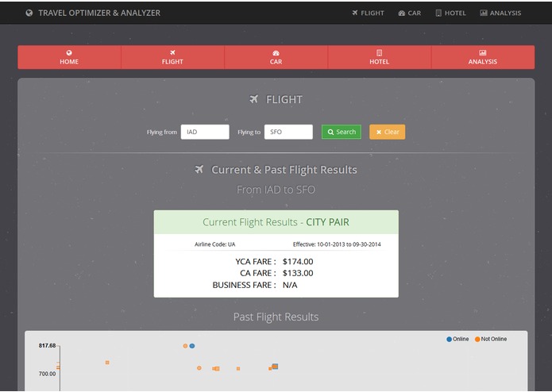552x392 pixels.
Task: Click airplane icon beside Current & Past Flight Results
Action: point(199,170)
